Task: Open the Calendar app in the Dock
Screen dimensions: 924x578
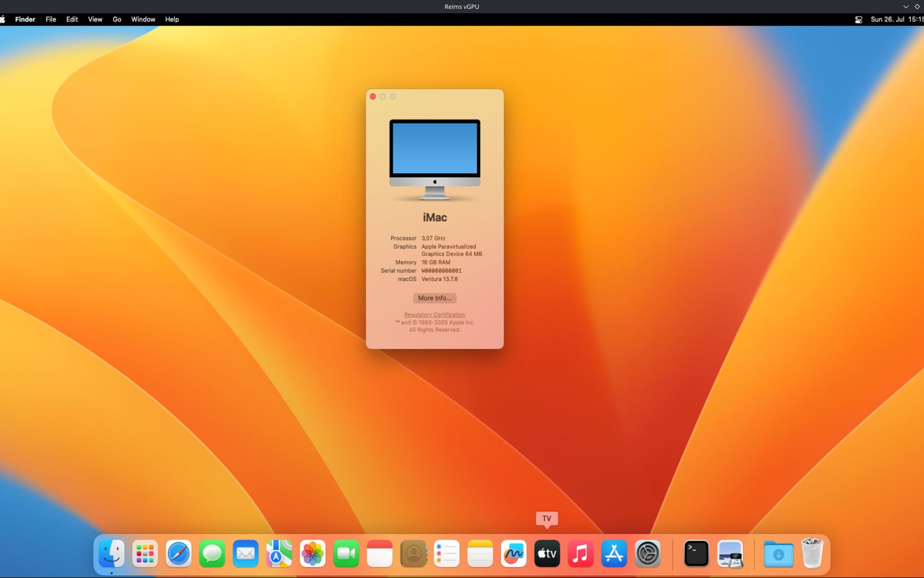Action: click(x=380, y=554)
